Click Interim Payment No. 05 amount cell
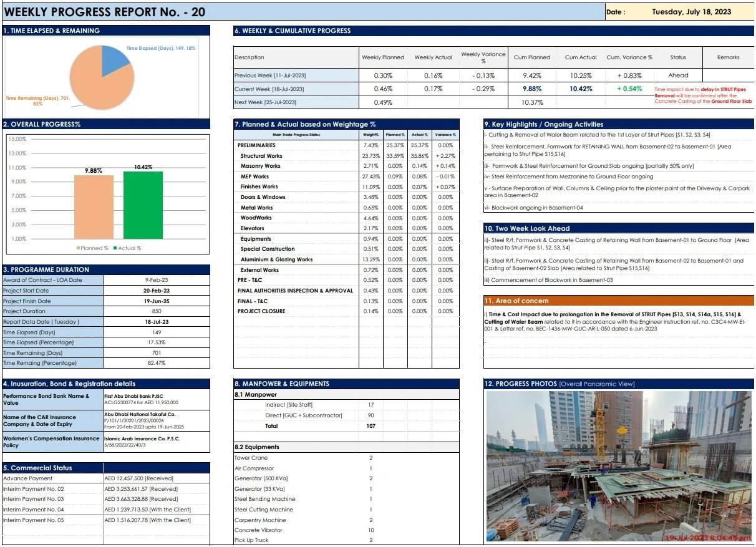Screen dimensions: 756x547 click(x=157, y=520)
